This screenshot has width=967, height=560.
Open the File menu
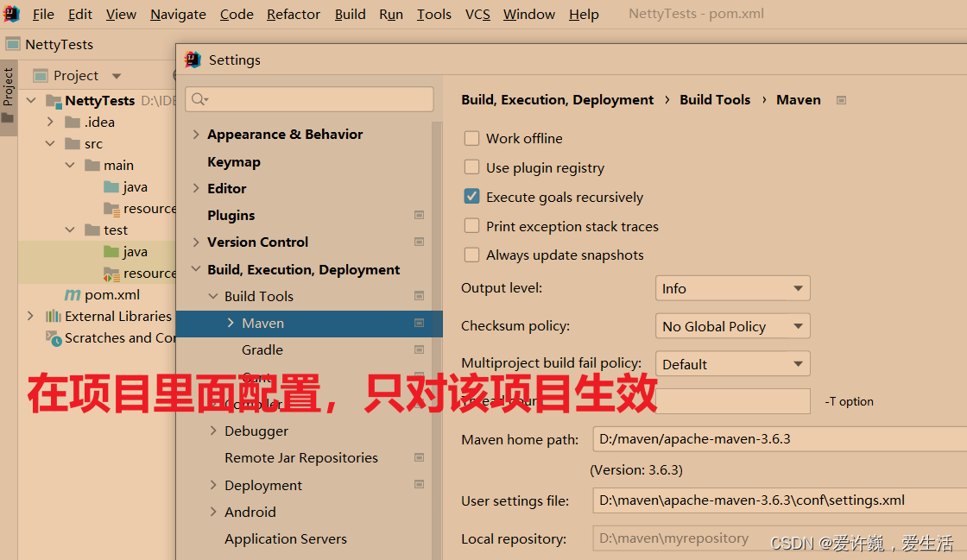coord(43,14)
